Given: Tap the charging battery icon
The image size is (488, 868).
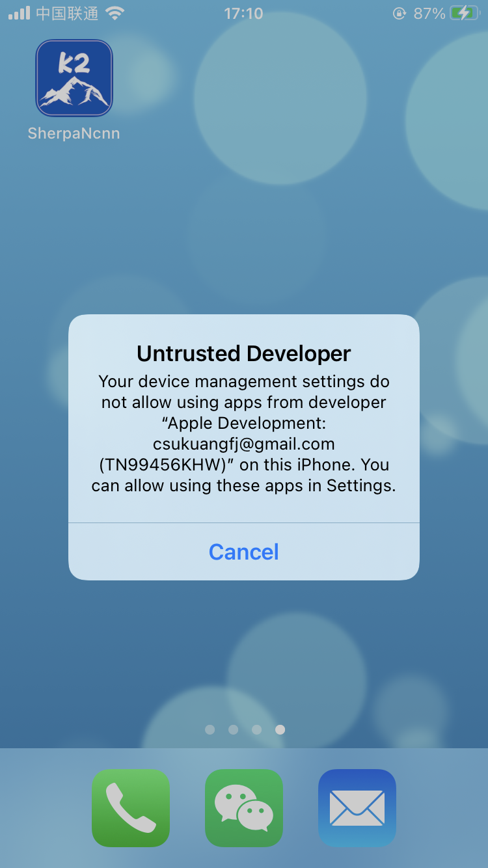Looking at the screenshot, I should pos(465,13).
